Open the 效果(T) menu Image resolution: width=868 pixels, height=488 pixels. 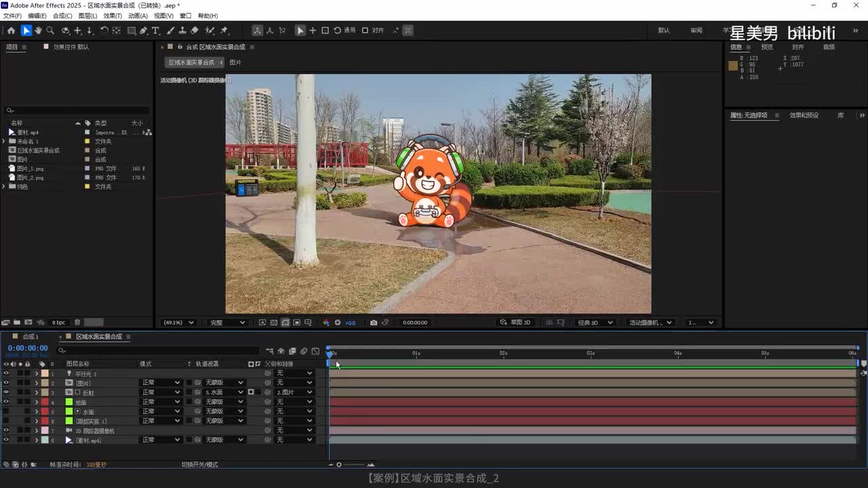click(113, 16)
